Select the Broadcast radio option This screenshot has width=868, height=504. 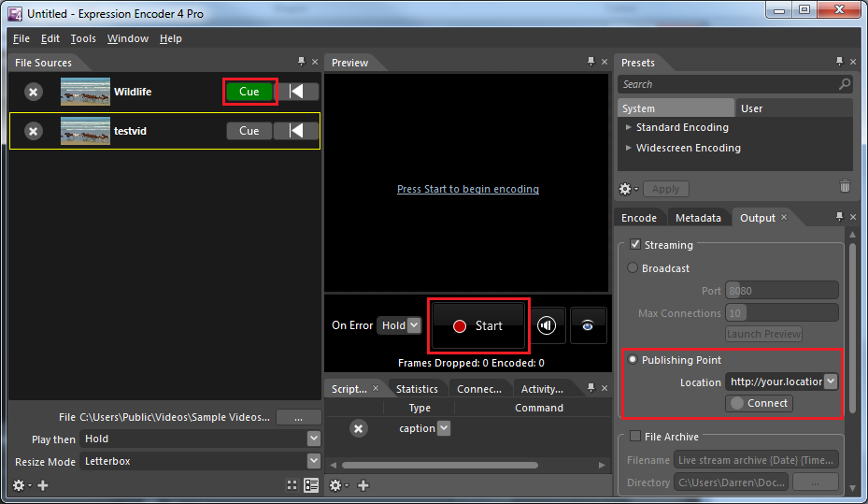(x=633, y=267)
